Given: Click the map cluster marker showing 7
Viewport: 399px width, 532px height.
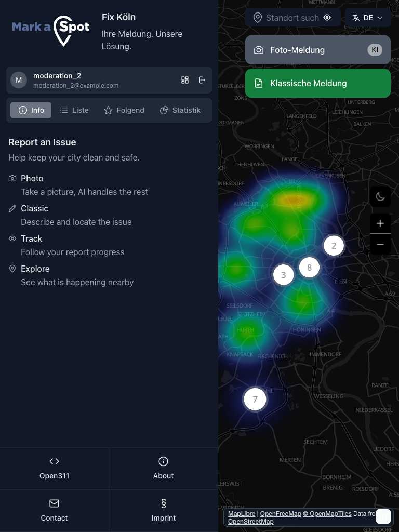Looking at the screenshot, I should pyautogui.click(x=255, y=400).
